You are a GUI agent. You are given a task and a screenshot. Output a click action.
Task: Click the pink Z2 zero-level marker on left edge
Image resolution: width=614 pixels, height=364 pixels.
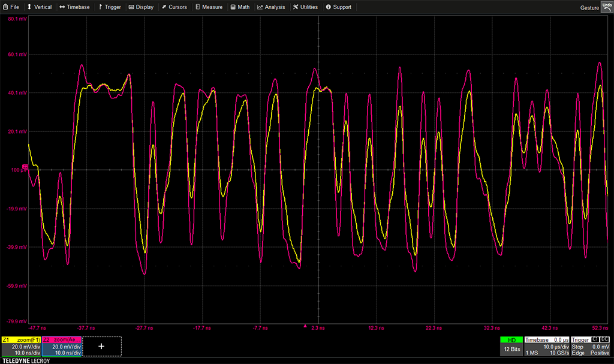point(25,167)
